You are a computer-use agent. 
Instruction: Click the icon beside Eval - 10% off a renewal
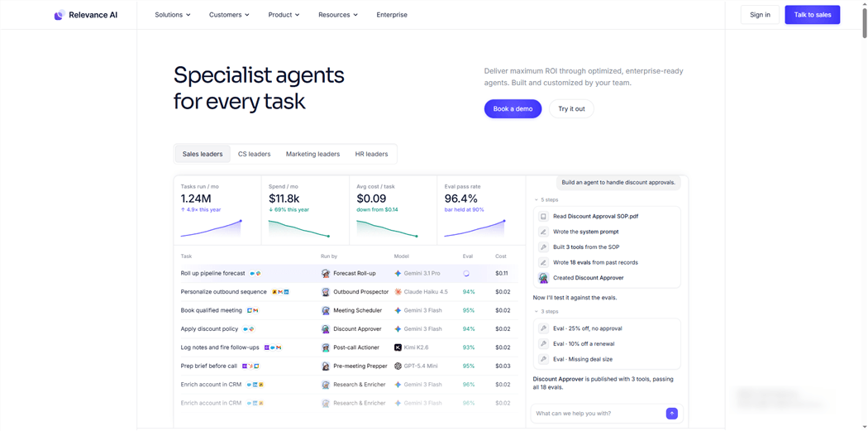tap(544, 344)
